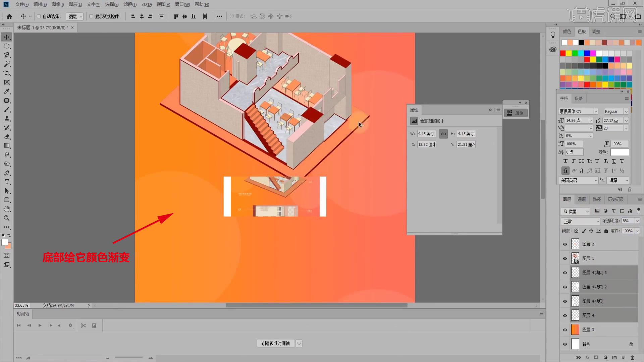This screenshot has height=362, width=644.
Task: Click the horizontal canvas scrollbar
Action: [x=316, y=305]
